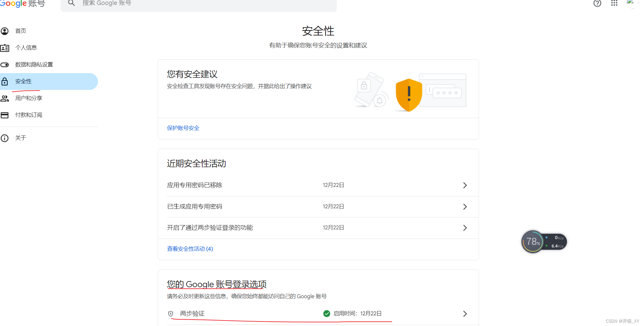Expand chevron for 应用专用密码已移除
Screen dimensions: 644x326
click(x=465, y=185)
